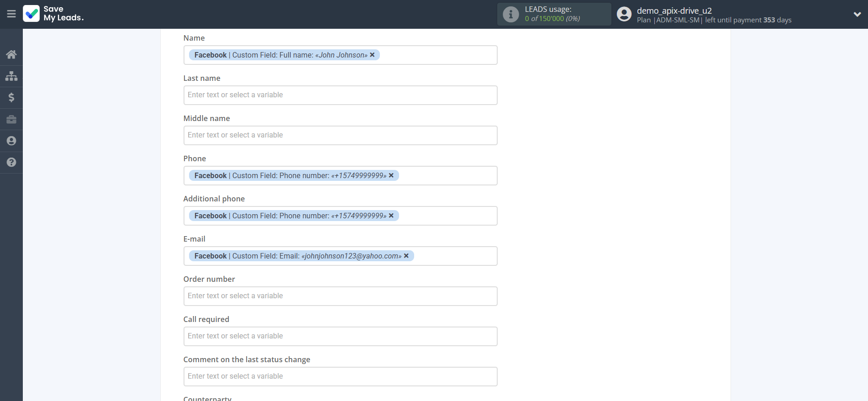Remove the Full name variable from Name
868x401 pixels.
point(372,55)
